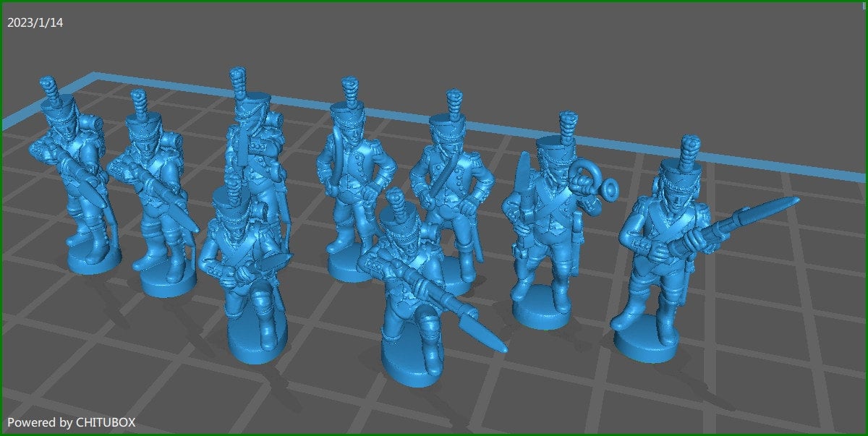
Task: Select the leftmost soldier with shouldered musket
Action: click(69, 181)
